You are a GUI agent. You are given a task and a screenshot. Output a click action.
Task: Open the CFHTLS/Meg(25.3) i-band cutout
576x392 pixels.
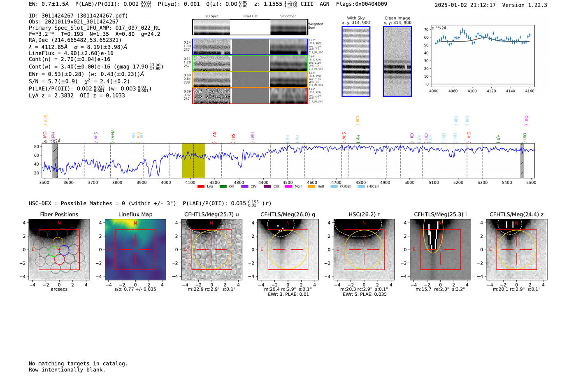(440, 250)
